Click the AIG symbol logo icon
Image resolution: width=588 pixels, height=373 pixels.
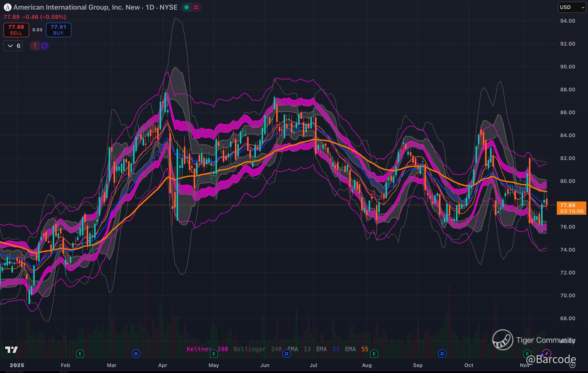[7, 7]
